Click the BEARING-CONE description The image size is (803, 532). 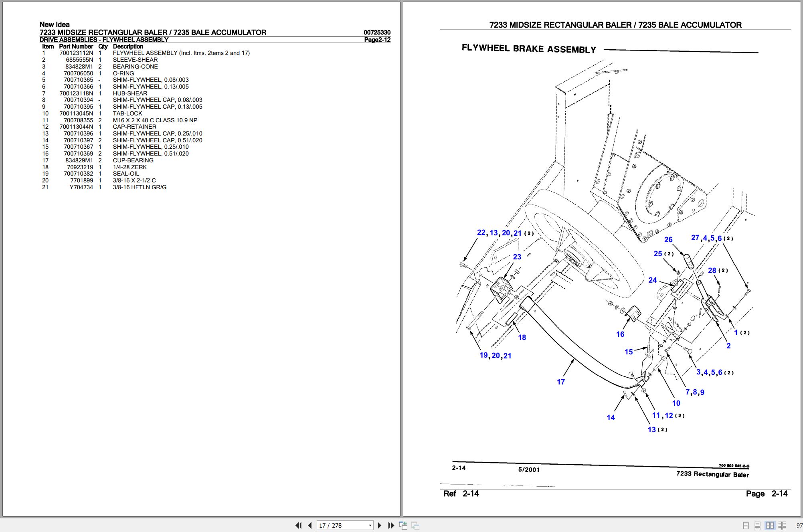coord(135,67)
